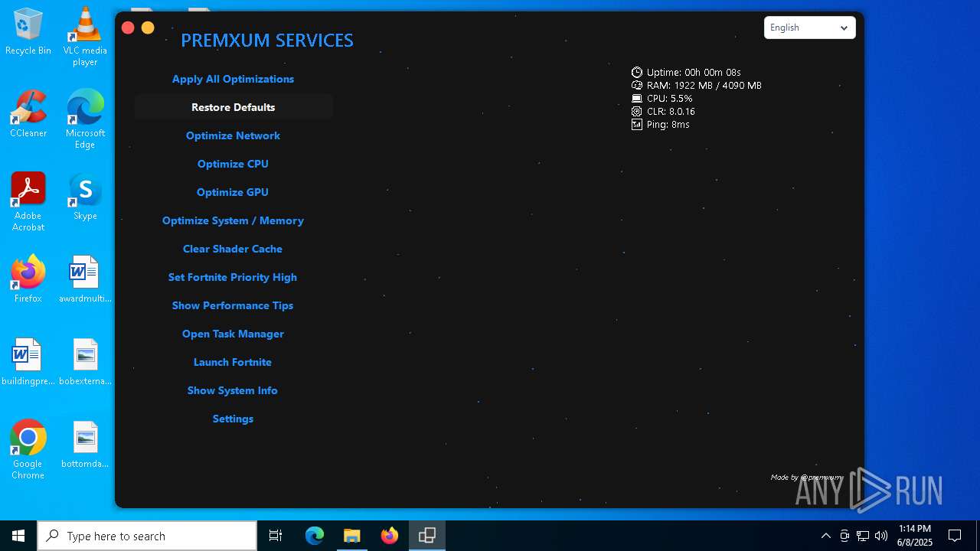Open Recycle Bin desktop icon
The image size is (980, 551).
tap(28, 32)
